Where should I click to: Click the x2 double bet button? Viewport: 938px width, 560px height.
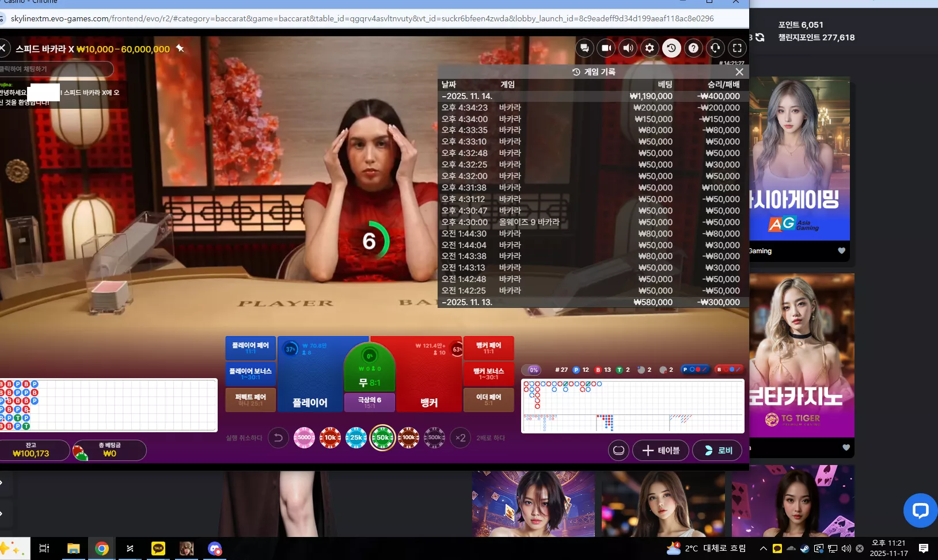pos(461,438)
